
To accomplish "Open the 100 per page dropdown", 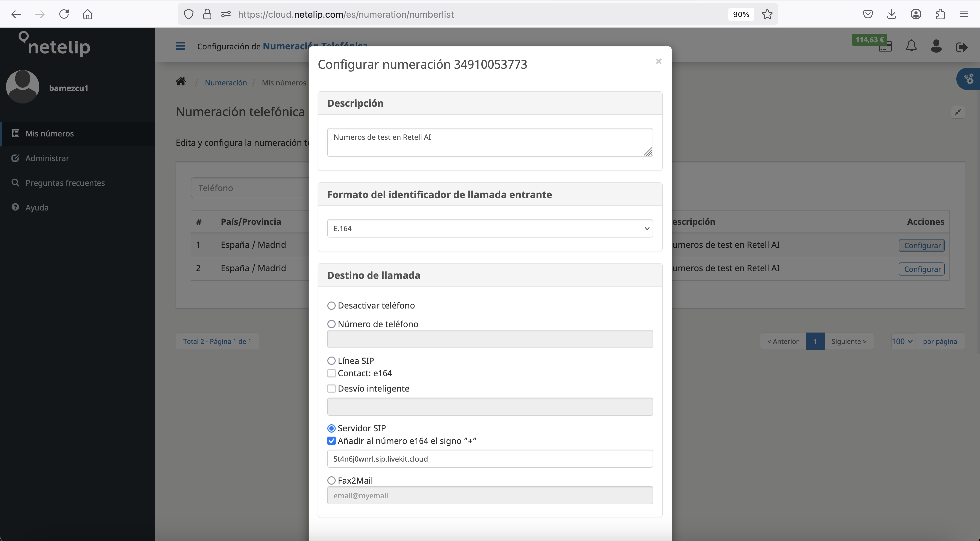I will pyautogui.click(x=902, y=342).
